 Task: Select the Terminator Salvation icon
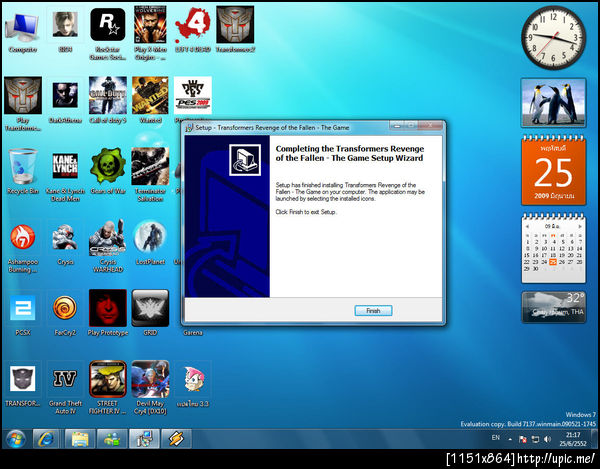(150, 175)
